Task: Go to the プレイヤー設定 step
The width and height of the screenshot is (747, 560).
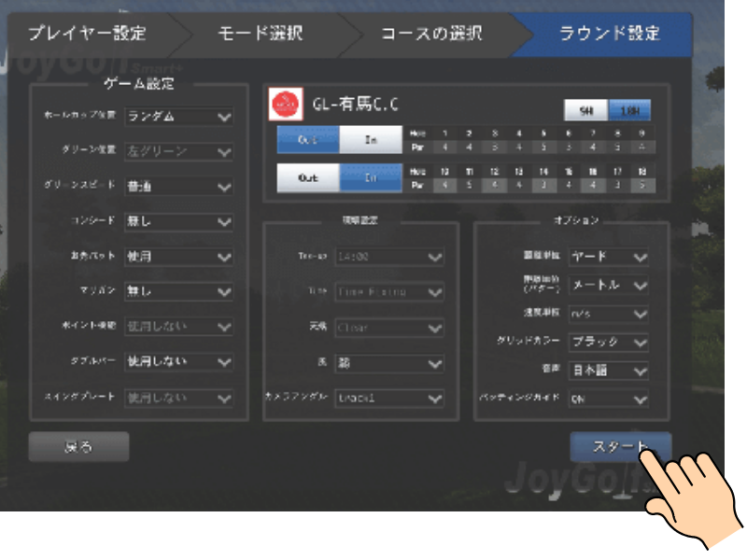Action: [x=87, y=34]
